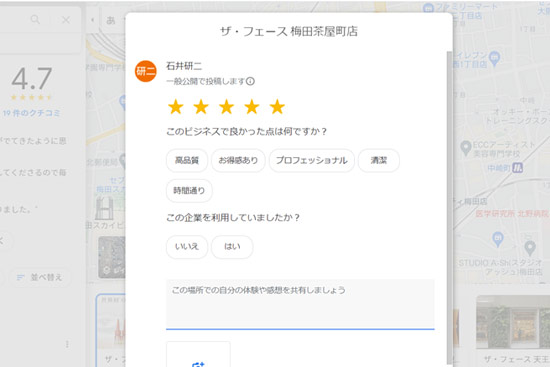Click the search magnifier icon in background panel
Image resolution: width=550 pixels, height=367 pixels.
pos(35,19)
